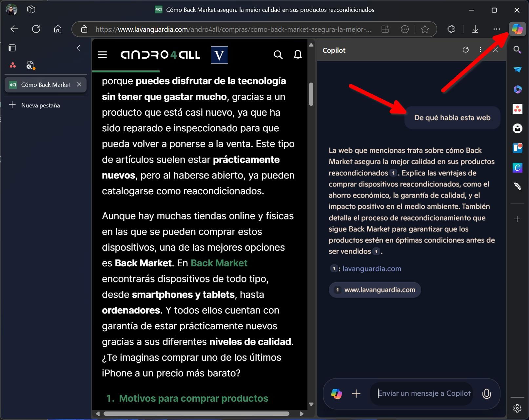Screen dimensions: 529x420
Task: Click the Copilot logo in message box
Action: click(x=336, y=393)
